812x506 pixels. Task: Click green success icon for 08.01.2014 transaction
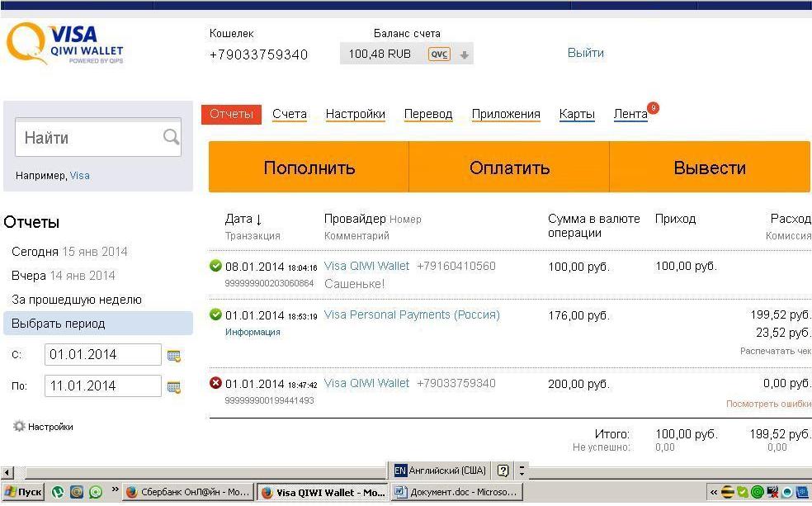[x=215, y=266]
